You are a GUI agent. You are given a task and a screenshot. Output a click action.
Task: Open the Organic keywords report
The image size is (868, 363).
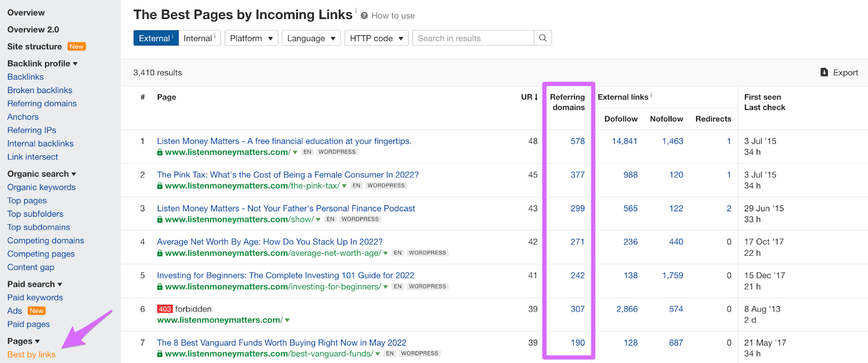pyautogui.click(x=41, y=187)
